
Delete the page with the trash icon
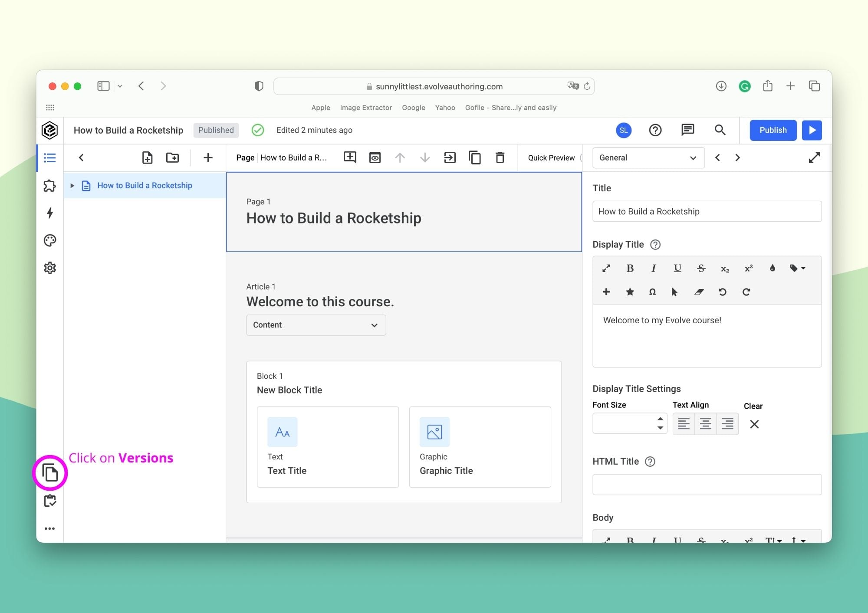coord(500,157)
